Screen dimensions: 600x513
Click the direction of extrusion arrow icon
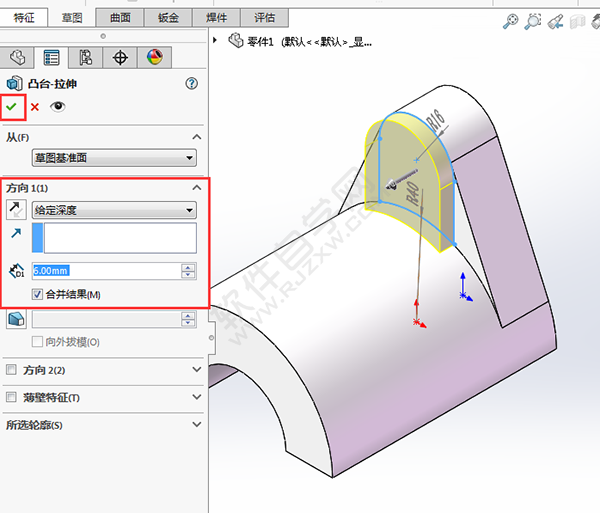16,233
